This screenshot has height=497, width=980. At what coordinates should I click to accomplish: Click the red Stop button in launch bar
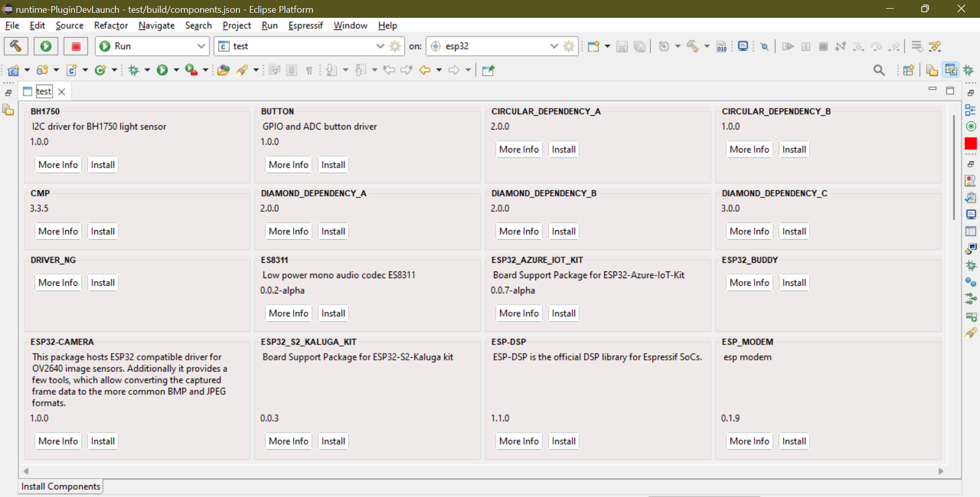76,46
